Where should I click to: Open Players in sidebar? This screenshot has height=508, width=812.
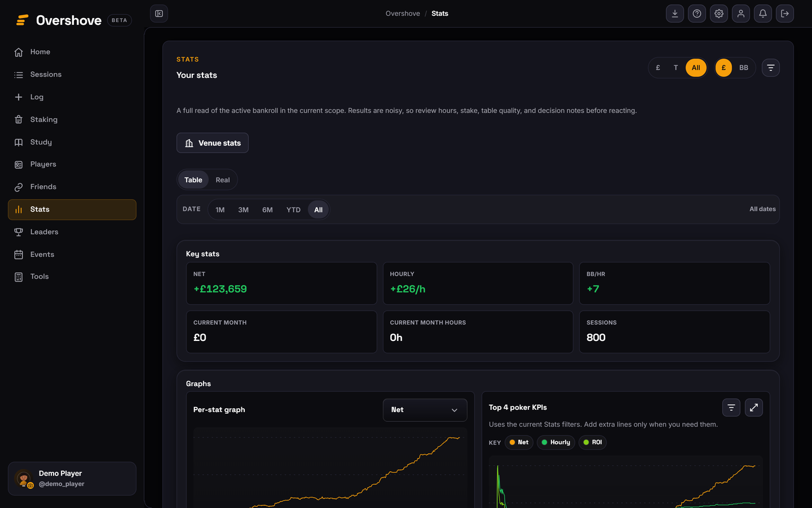click(x=72, y=164)
